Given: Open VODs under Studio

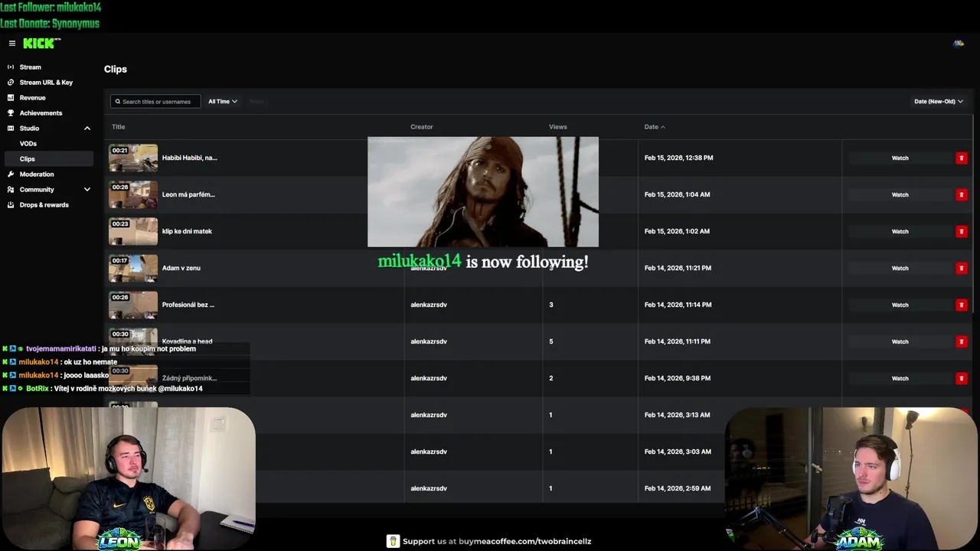Looking at the screenshot, I should tap(28, 144).
